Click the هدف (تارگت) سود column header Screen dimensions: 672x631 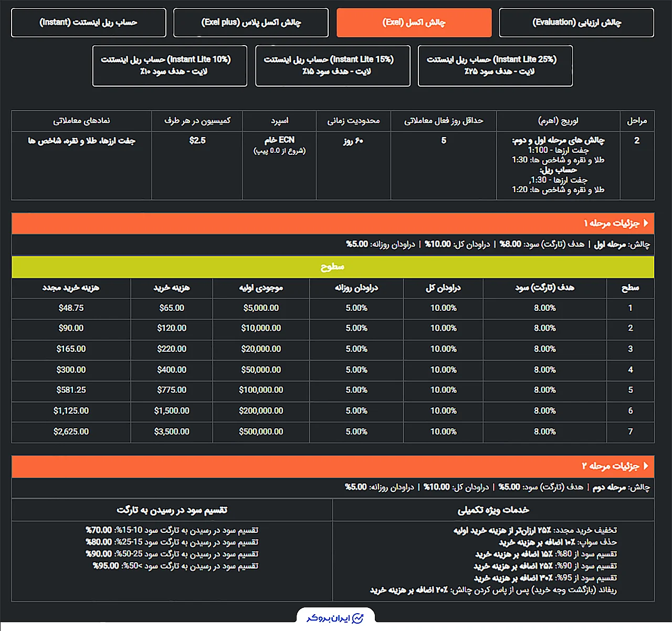click(x=545, y=288)
